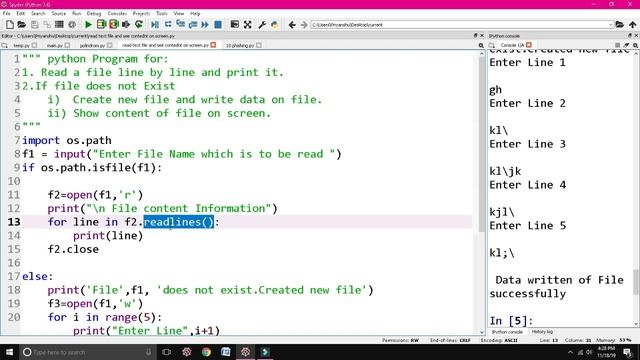Open the Action Center notifications icon
Image resolution: width=640 pixels, height=360 pixels.
coord(628,352)
